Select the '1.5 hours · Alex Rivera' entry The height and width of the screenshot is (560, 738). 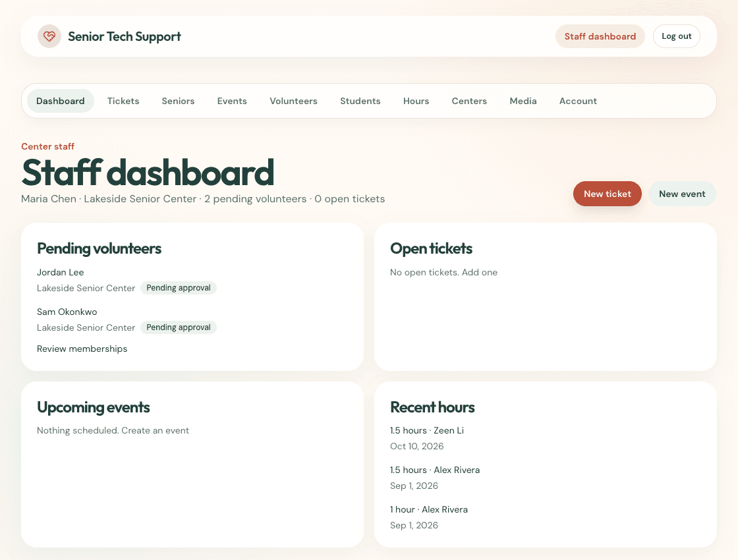[435, 470]
